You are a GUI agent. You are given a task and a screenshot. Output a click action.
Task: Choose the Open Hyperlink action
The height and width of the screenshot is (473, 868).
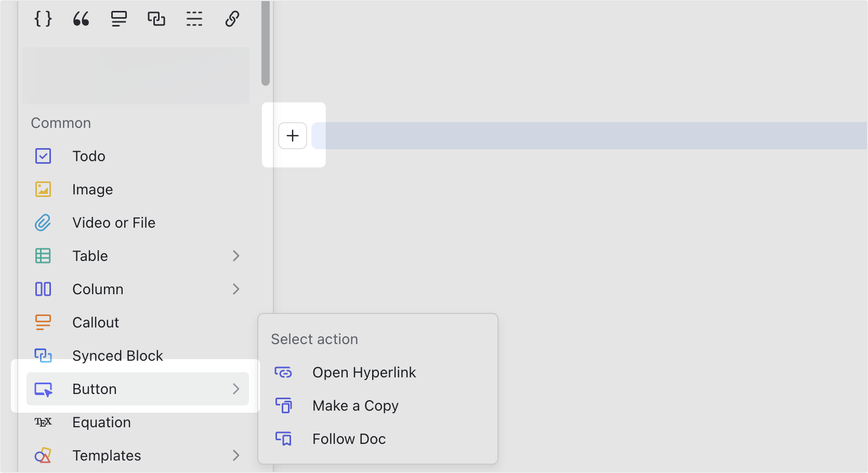click(x=378, y=372)
